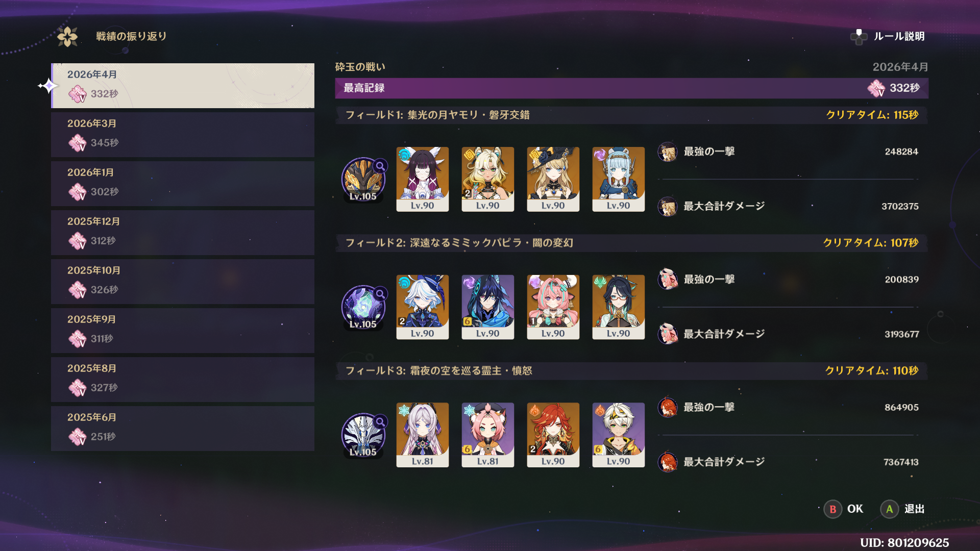Click the flower emblem beside 戦績の振り返り
Screen dimensions: 980x551
pyautogui.click(x=67, y=37)
